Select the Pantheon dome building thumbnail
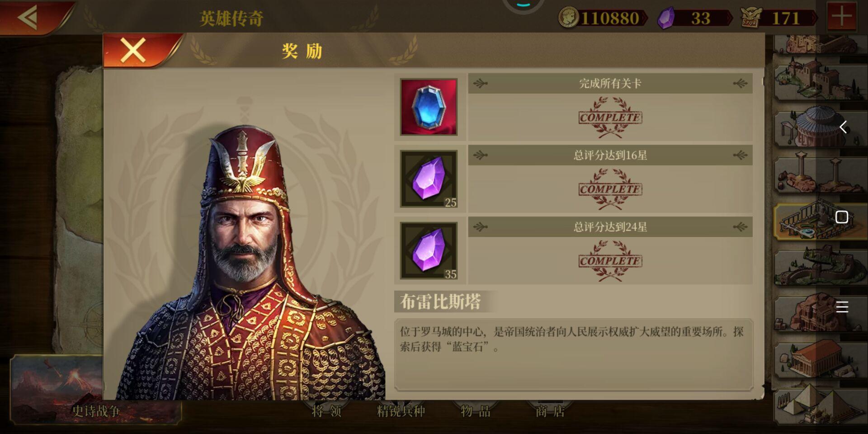 point(818,127)
